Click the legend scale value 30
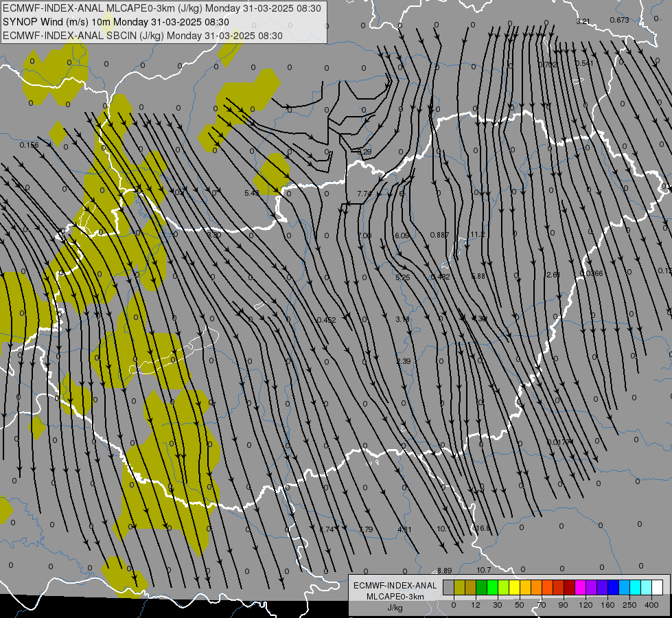Image resolution: width=672 pixels, height=618 pixels. pyautogui.click(x=498, y=605)
